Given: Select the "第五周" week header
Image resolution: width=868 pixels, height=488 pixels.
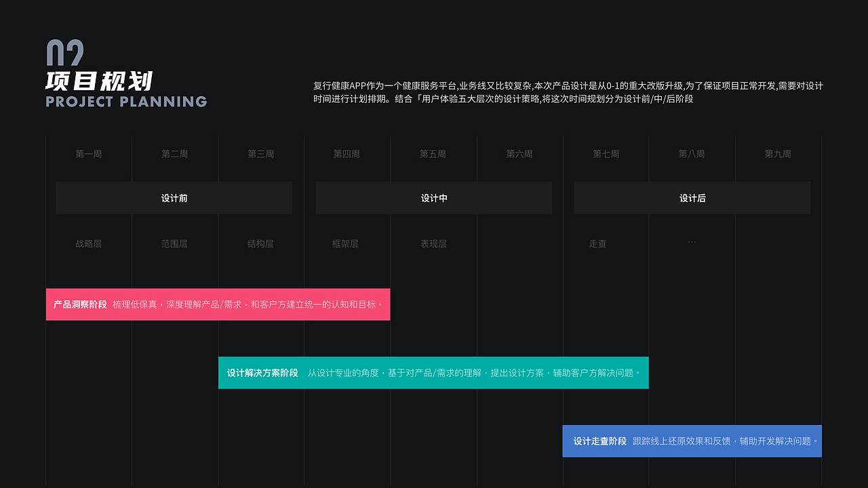Looking at the screenshot, I should (433, 154).
